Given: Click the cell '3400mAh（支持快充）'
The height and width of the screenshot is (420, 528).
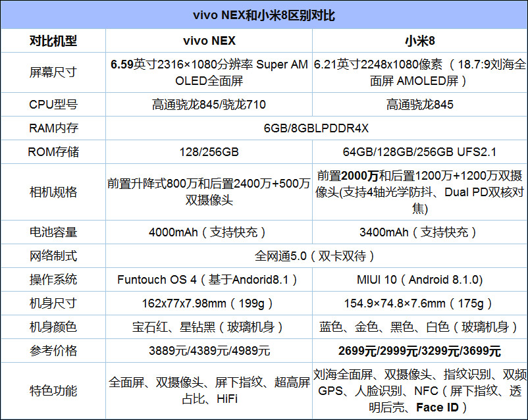Looking at the screenshot, I should pyautogui.click(x=419, y=232).
